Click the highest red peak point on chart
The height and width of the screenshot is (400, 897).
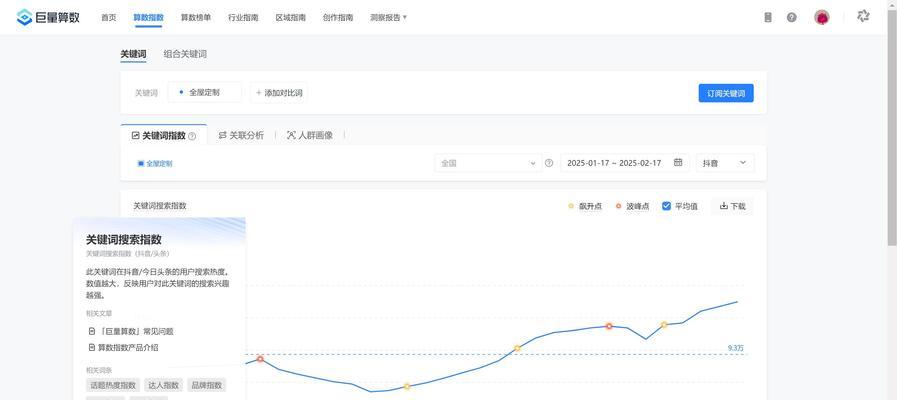point(609,326)
